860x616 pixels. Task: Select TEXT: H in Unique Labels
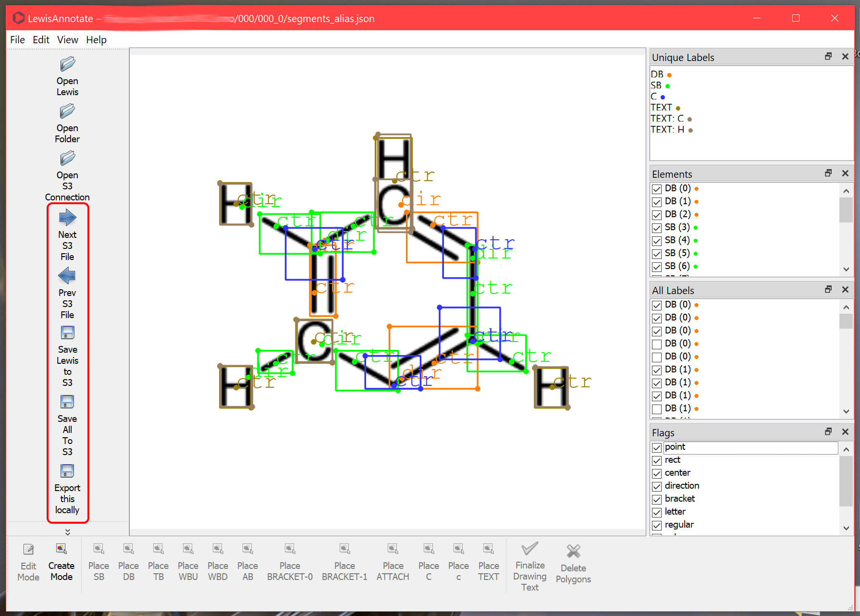coord(667,130)
